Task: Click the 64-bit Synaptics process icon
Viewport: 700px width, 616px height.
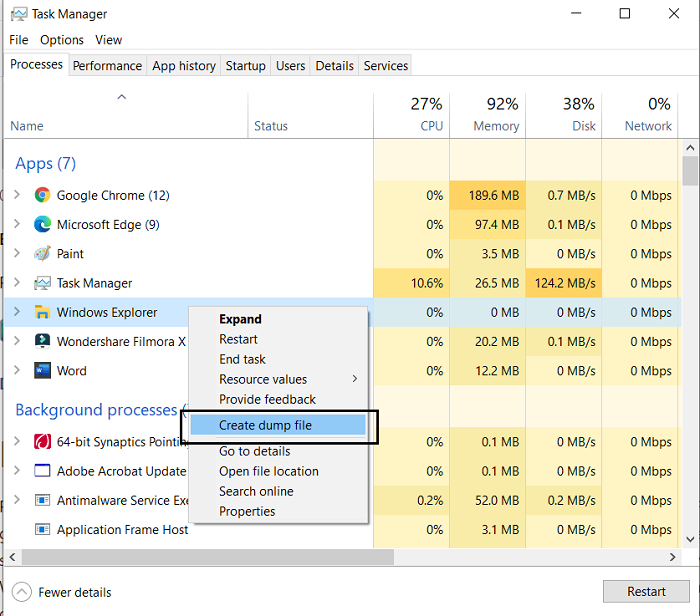Action: tap(42, 442)
